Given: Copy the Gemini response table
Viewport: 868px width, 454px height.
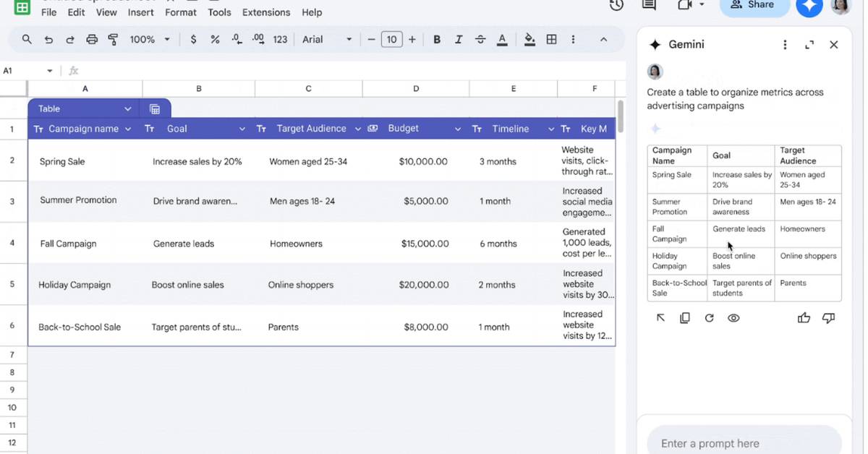Looking at the screenshot, I should coord(685,318).
